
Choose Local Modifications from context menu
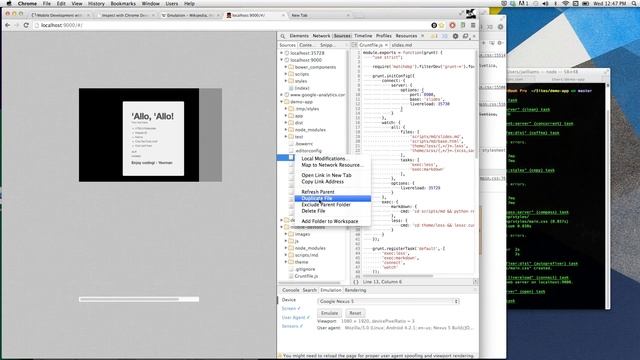coord(333,158)
